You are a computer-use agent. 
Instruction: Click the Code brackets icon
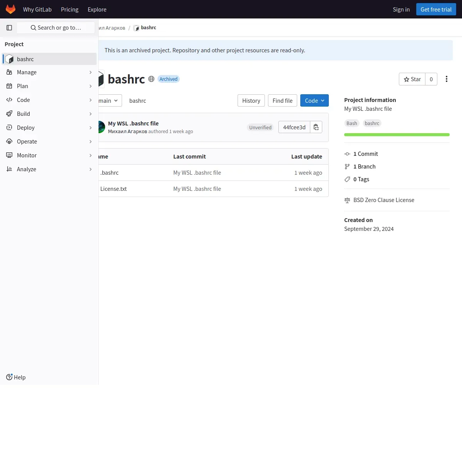9,100
